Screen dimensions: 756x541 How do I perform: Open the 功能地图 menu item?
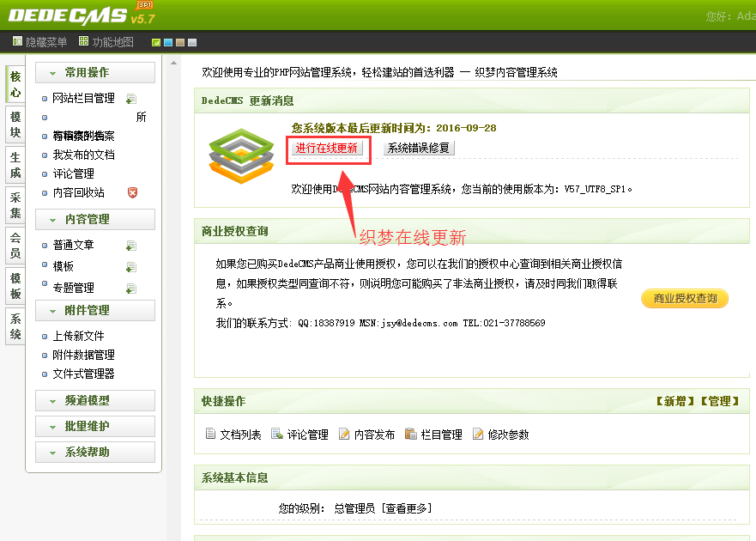(106, 42)
